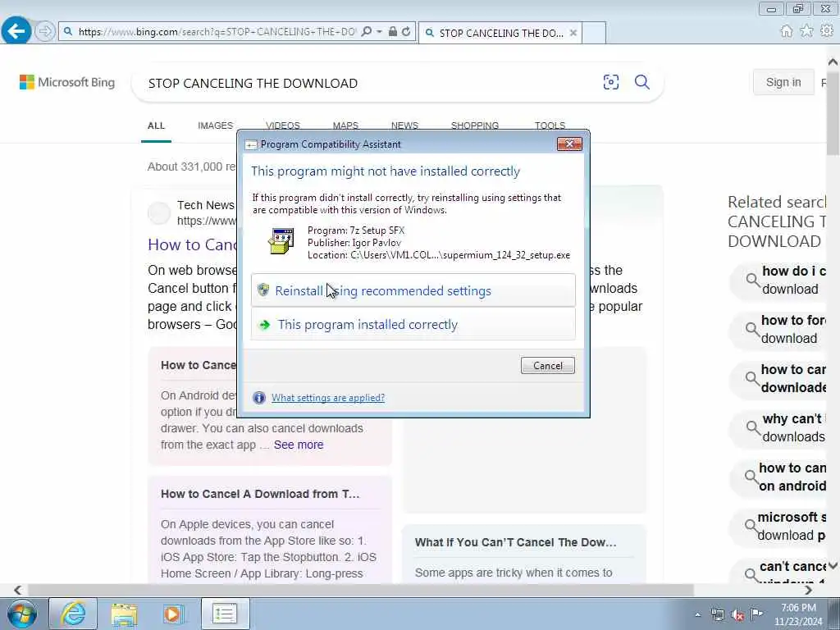Viewport: 840px width, 630px height.
Task: Click the vertical scrollbar up arrow
Action: pos(833,62)
